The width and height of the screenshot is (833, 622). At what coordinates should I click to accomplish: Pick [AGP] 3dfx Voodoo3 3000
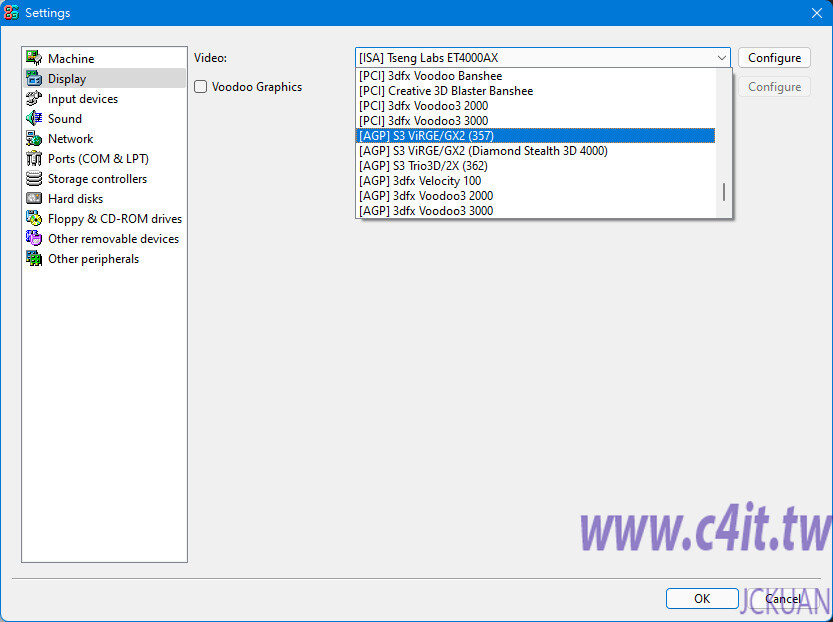click(535, 210)
